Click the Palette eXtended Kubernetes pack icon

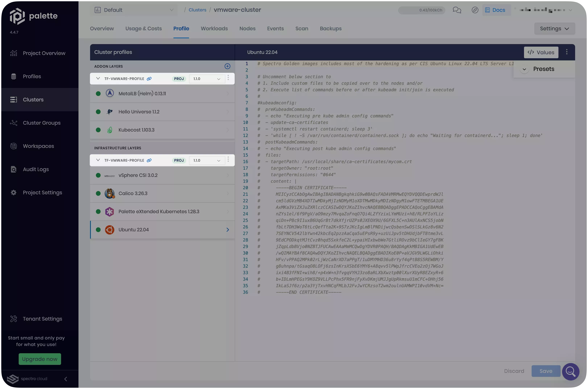tap(109, 212)
